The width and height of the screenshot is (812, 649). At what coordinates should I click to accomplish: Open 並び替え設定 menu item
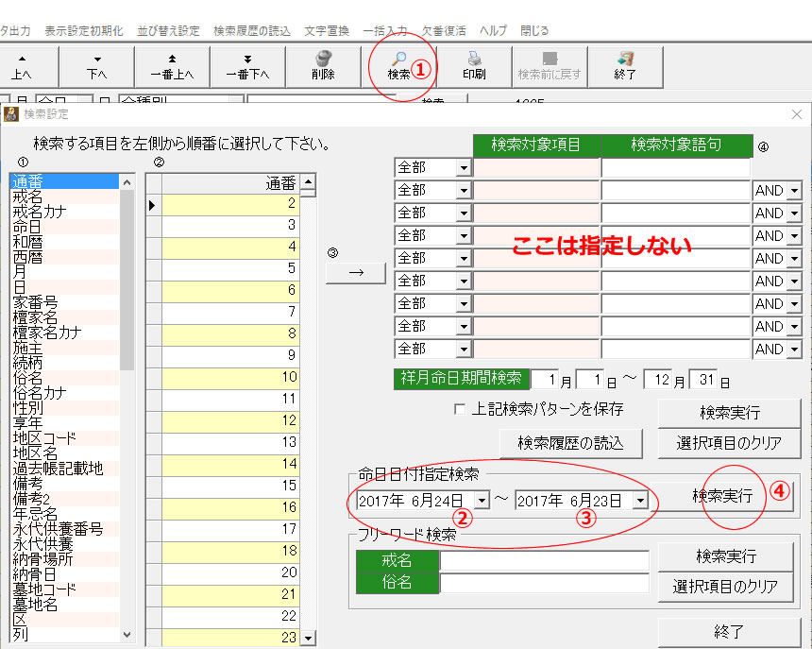(x=168, y=30)
